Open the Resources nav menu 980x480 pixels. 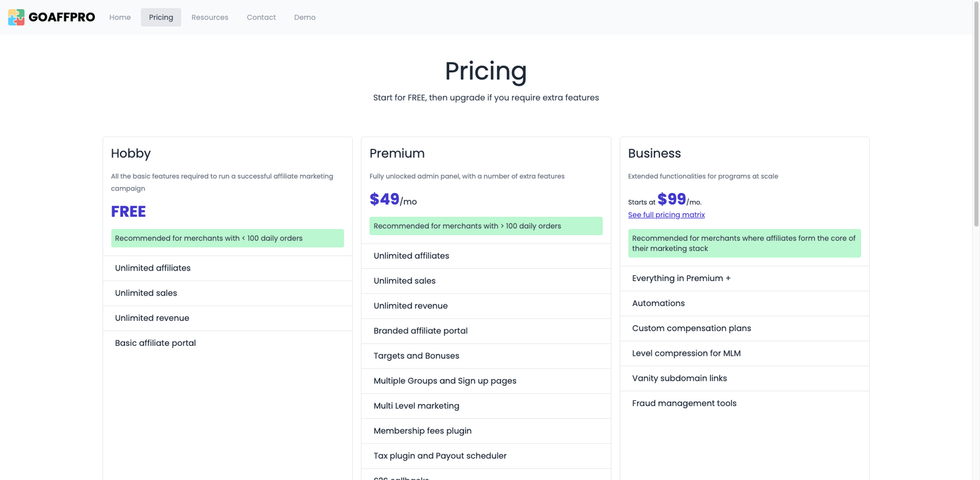[x=210, y=17]
